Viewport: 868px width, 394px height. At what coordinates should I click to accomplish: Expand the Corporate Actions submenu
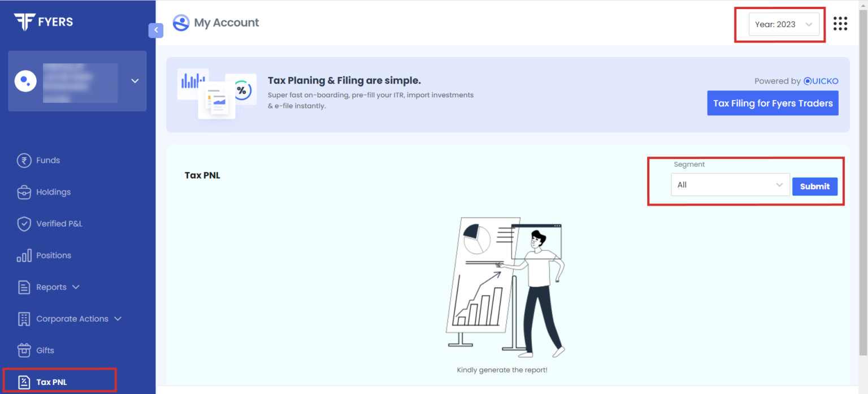click(118, 318)
